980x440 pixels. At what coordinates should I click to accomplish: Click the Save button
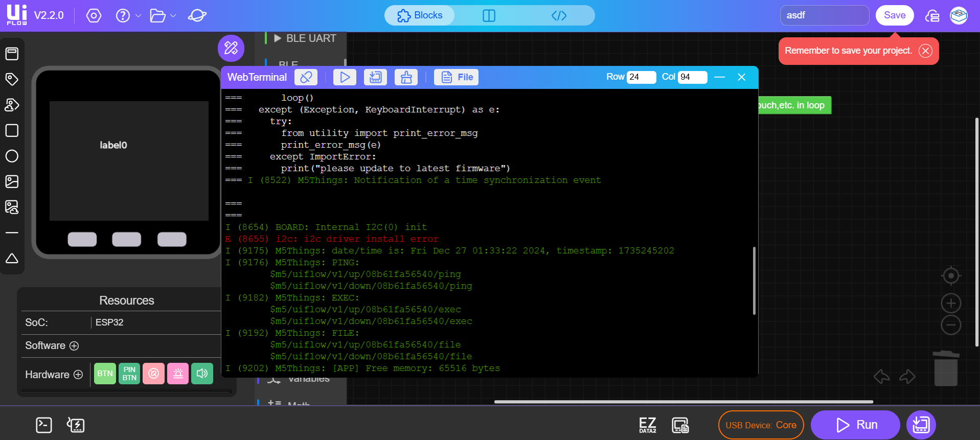coord(895,15)
